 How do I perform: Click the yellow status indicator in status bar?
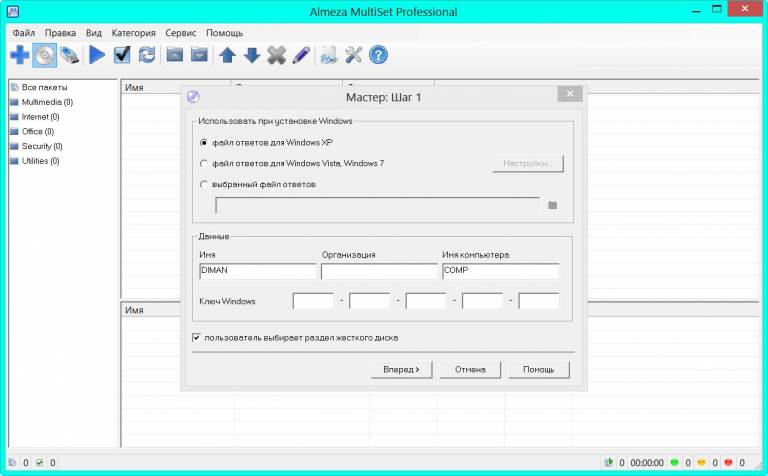[x=701, y=462]
